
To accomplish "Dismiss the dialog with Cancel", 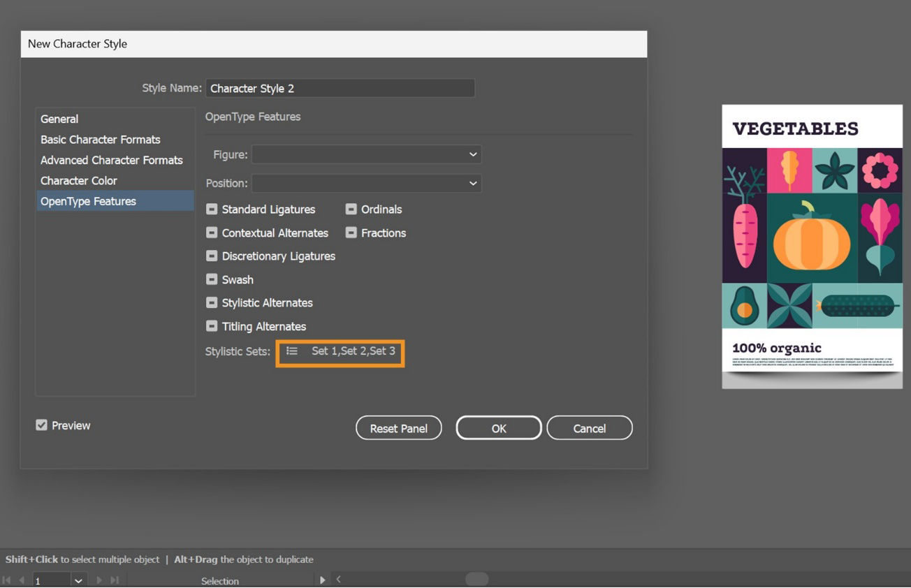I will [589, 427].
